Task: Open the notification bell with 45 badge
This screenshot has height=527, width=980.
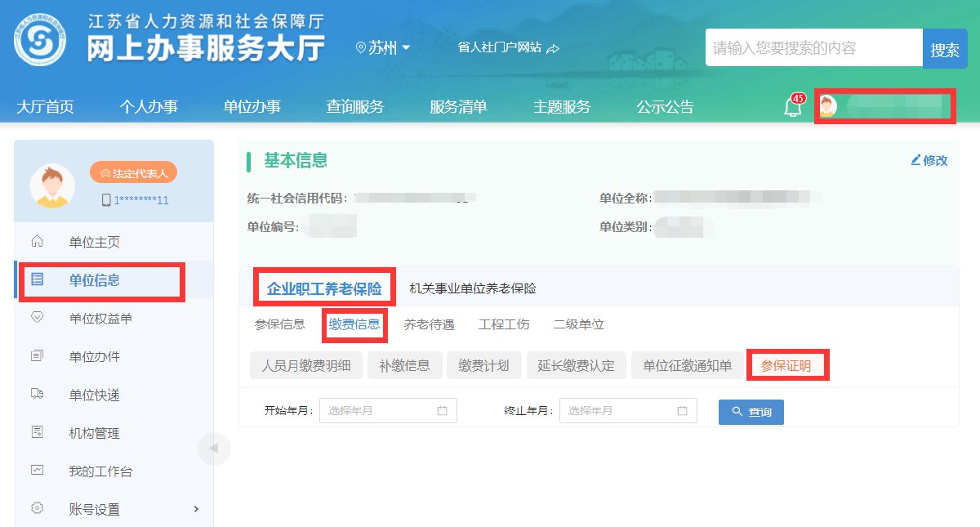Action: point(792,106)
